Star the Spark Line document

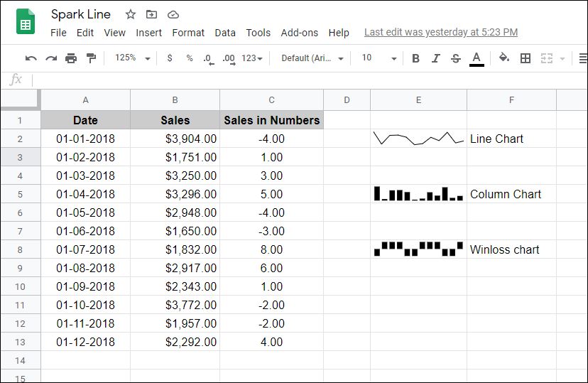(x=131, y=15)
